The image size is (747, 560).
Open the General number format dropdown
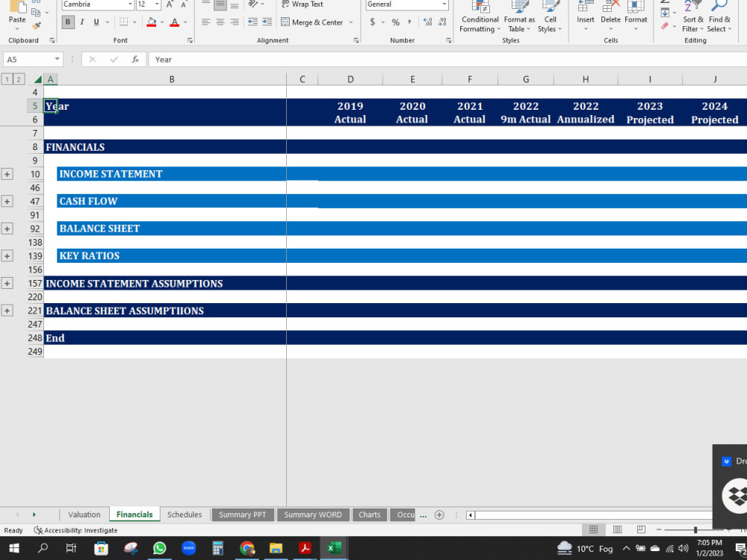click(444, 4)
